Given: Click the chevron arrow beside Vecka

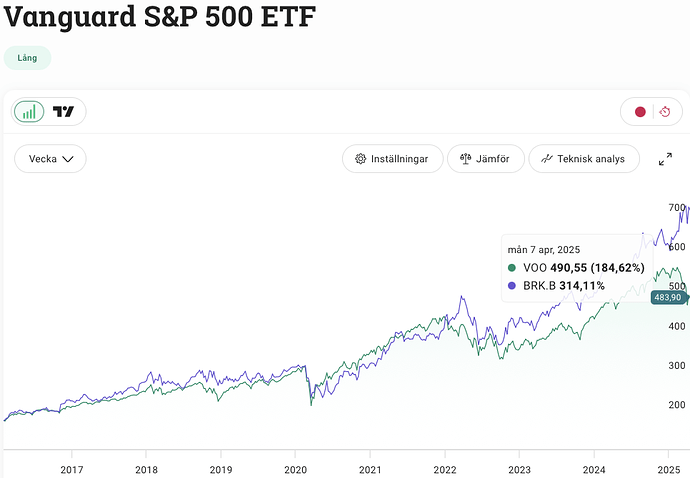Looking at the screenshot, I should (x=69, y=159).
